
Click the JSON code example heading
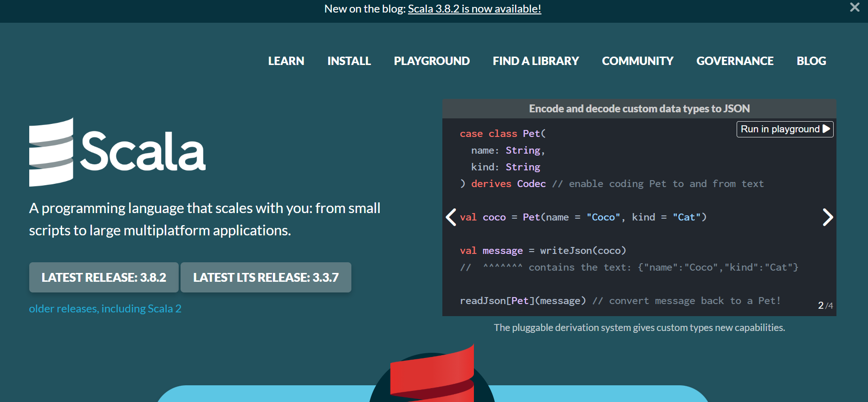pos(639,109)
